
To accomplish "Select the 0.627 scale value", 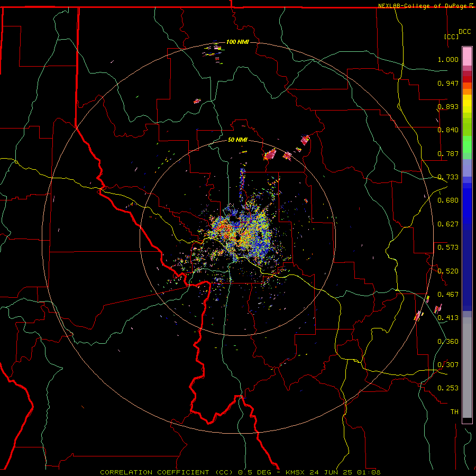I will point(448,224).
